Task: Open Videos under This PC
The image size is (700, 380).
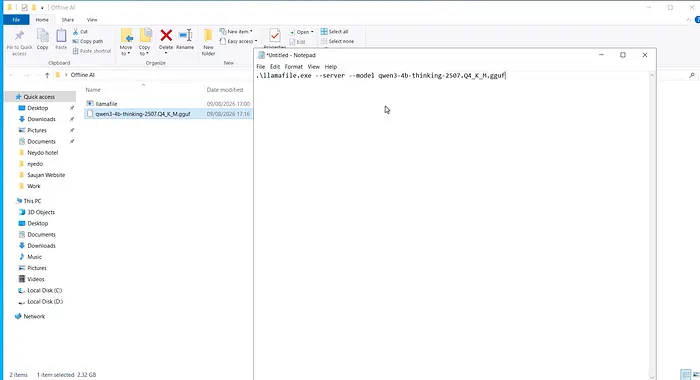Action: click(36, 279)
